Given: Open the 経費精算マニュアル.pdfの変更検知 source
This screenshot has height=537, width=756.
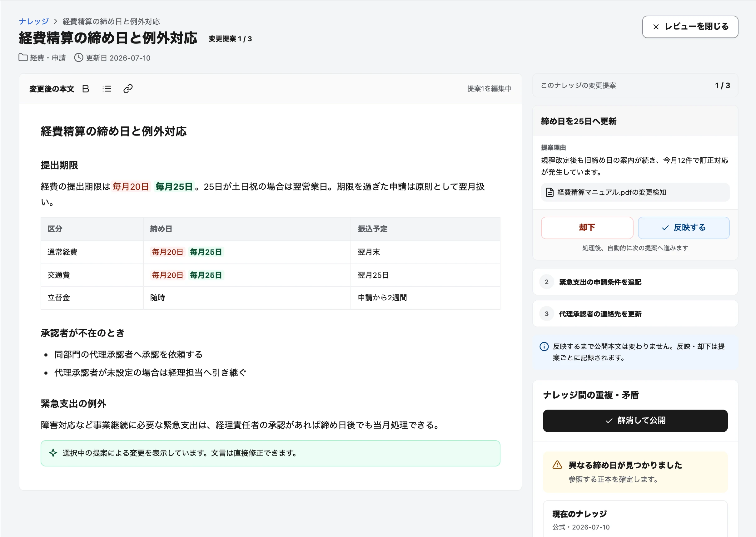Looking at the screenshot, I should tap(635, 192).
